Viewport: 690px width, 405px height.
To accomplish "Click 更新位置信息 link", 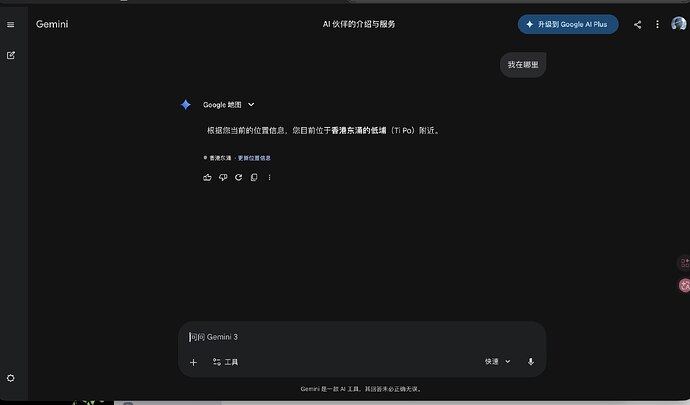I will click(x=254, y=158).
